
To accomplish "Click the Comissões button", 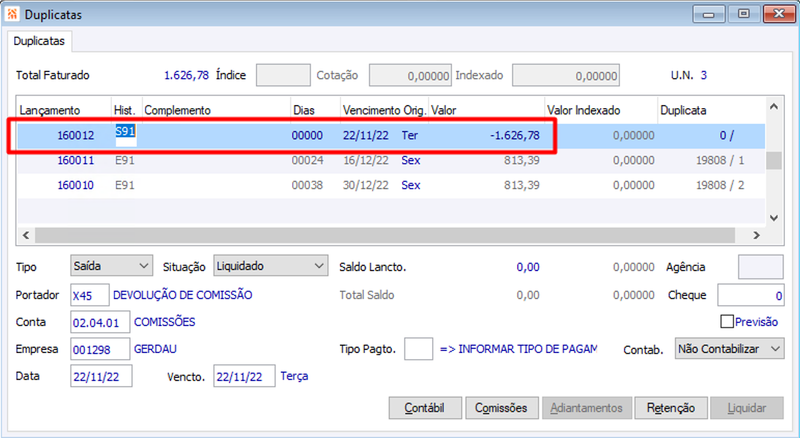I will 502,408.
